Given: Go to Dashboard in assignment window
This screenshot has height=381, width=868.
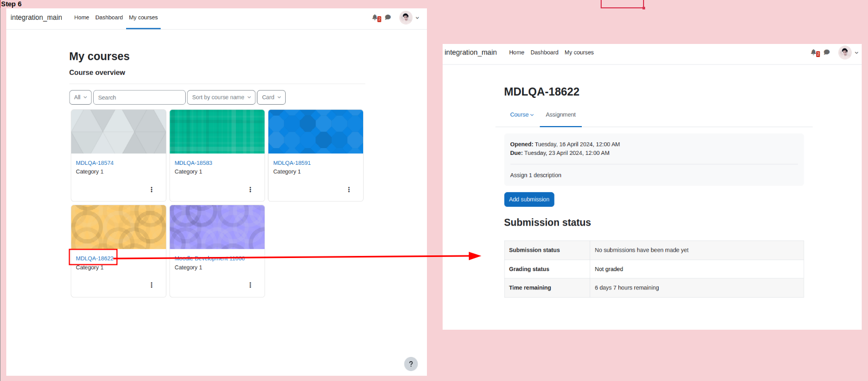Looking at the screenshot, I should click(x=544, y=52).
